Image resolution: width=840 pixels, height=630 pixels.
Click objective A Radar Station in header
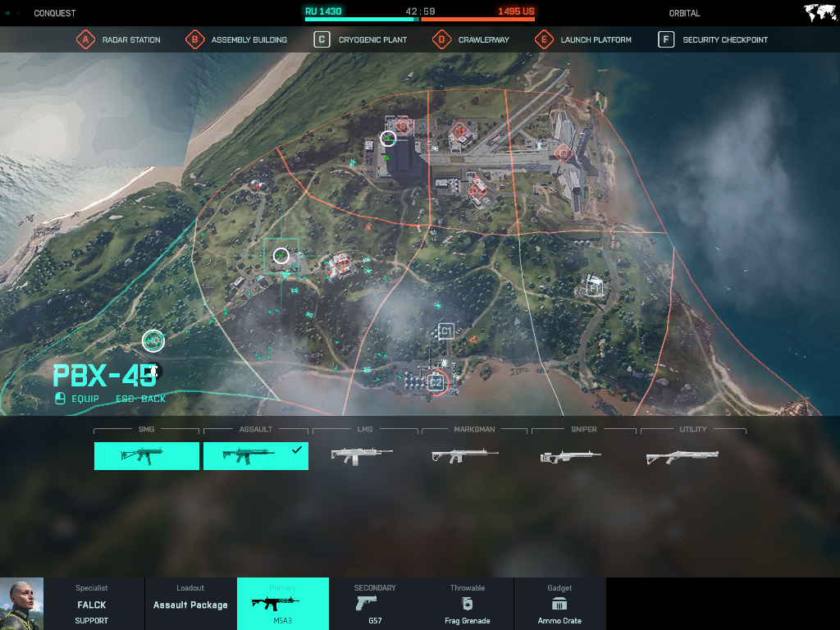(x=118, y=39)
